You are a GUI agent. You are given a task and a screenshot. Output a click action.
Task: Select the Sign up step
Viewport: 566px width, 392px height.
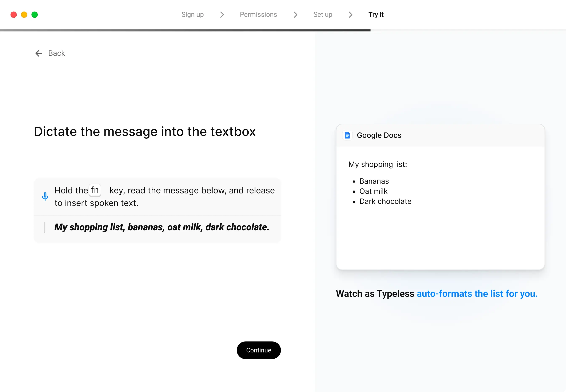(192, 15)
